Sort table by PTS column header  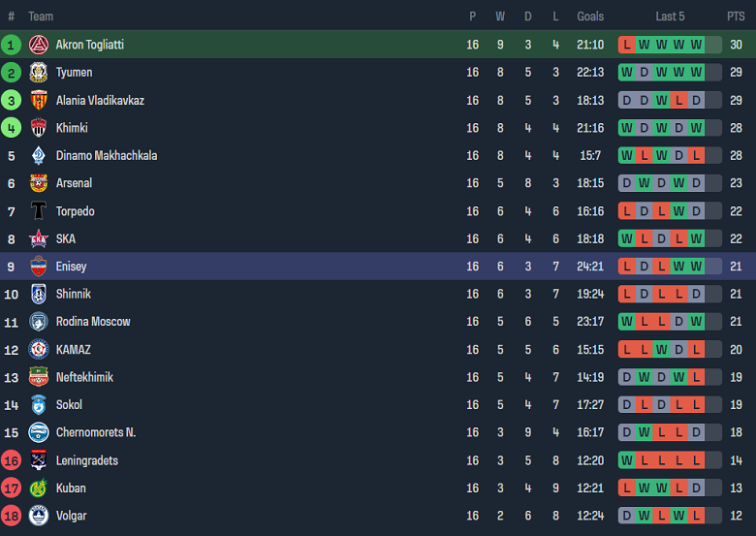[736, 16]
